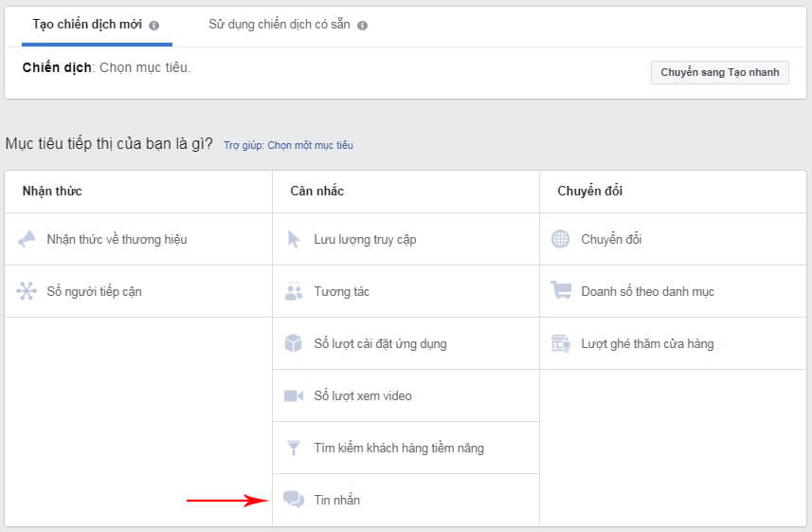This screenshot has height=532, width=812.
Task: Click the snowflake icon for Số người tiếp cận
Action: point(27,291)
